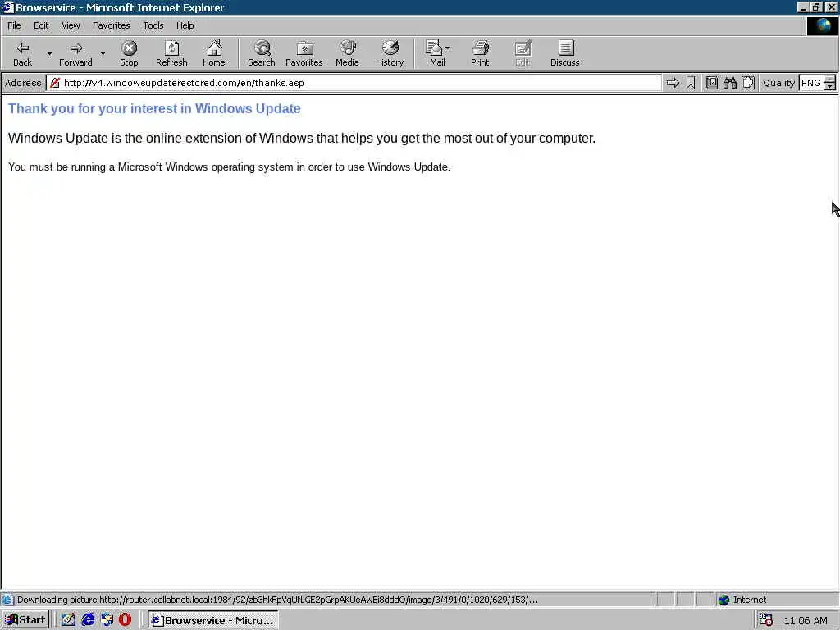Click the address bar URL field
Viewport: 840px width, 630px height.
pyautogui.click(x=354, y=83)
